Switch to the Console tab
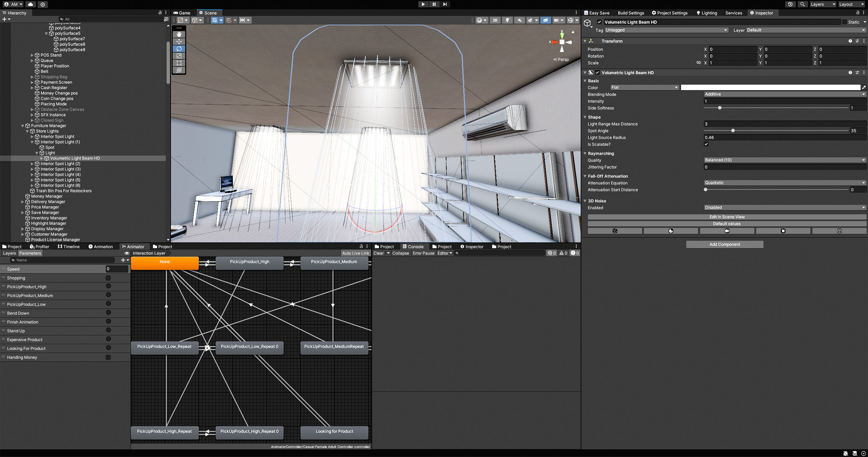The height and width of the screenshot is (457, 868). [413, 246]
